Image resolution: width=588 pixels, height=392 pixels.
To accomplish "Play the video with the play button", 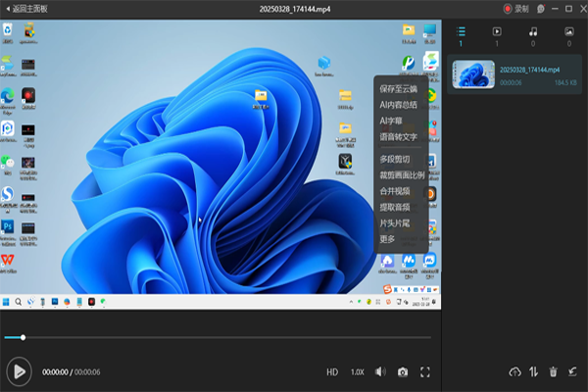I will (x=20, y=371).
